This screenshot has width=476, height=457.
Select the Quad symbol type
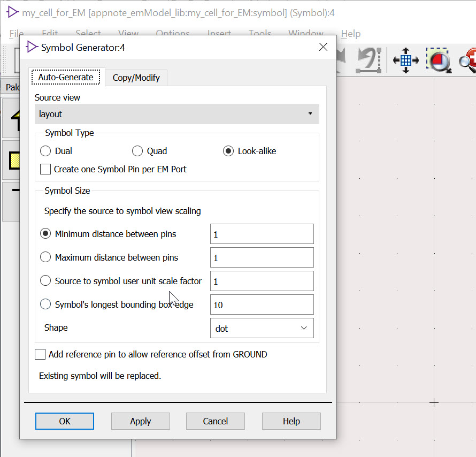(x=137, y=151)
